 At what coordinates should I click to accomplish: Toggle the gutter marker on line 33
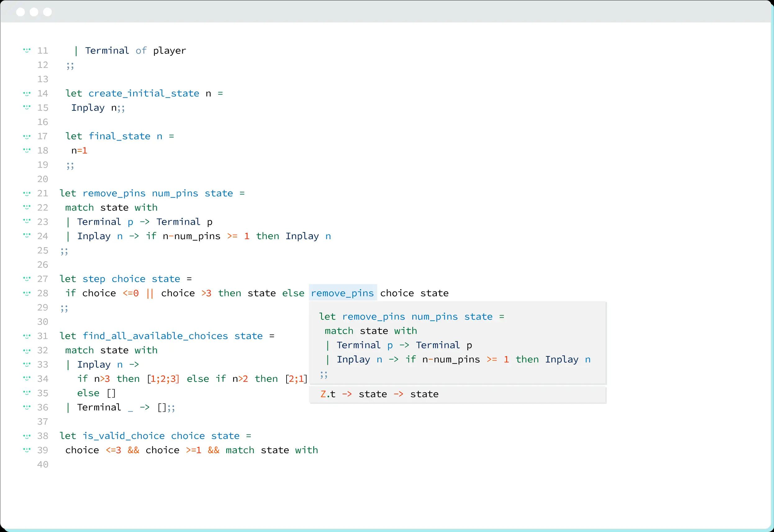coord(27,364)
